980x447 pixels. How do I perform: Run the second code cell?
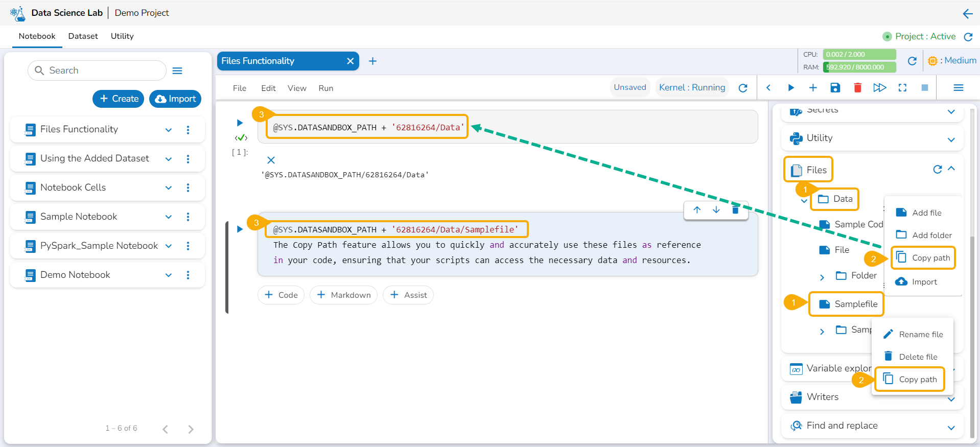[240, 229]
